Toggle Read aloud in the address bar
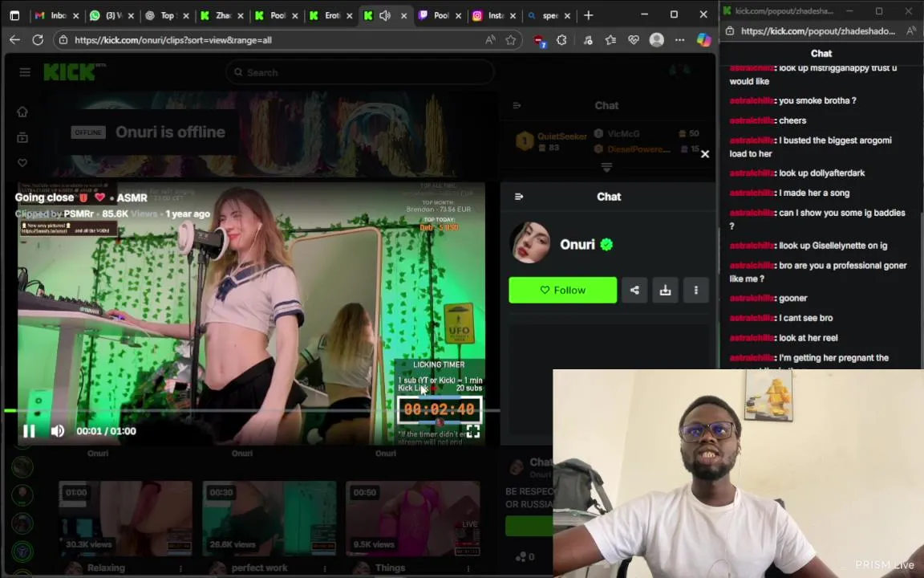 (x=490, y=39)
